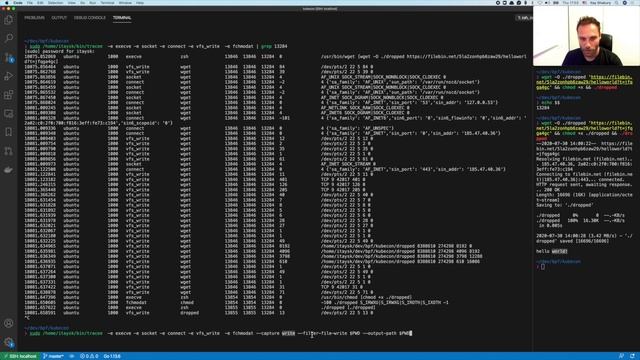This screenshot has width=640, height=360.
Task: Open the terminal selector dropdown
Action: (524, 18)
